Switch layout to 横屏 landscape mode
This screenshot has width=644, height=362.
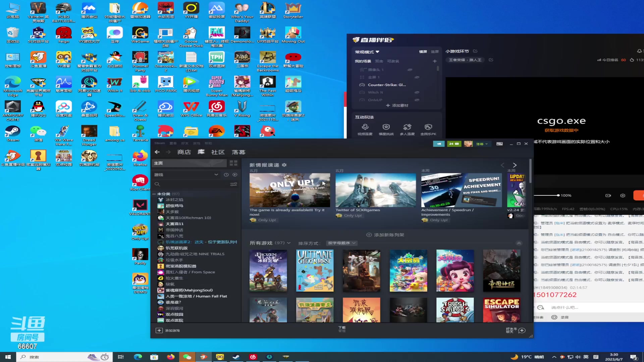coord(423,52)
